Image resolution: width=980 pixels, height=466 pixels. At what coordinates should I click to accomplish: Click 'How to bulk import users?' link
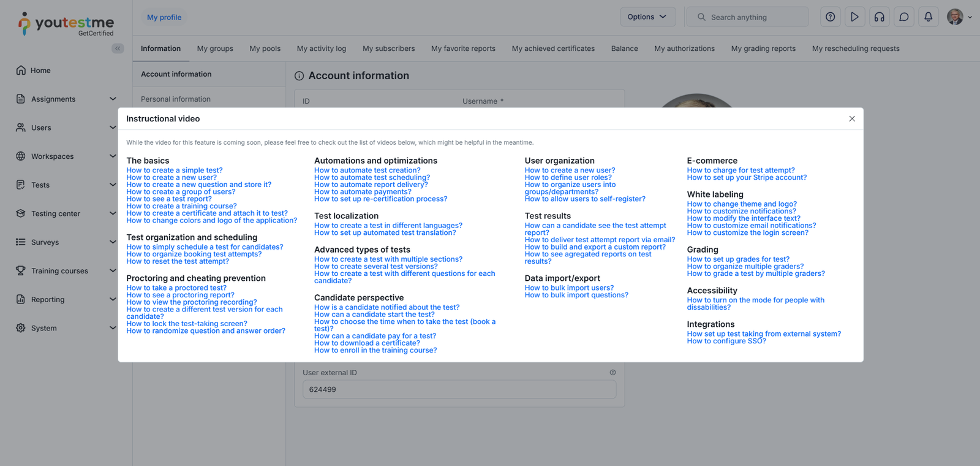coord(569,288)
